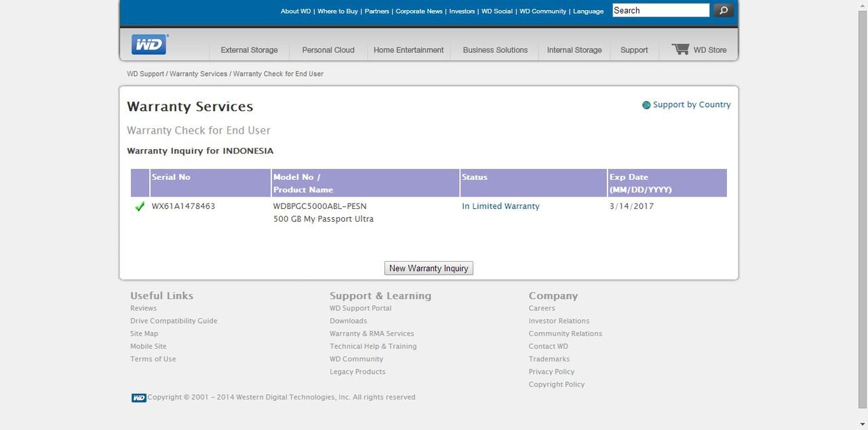The width and height of the screenshot is (868, 430).
Task: Select serial number text WX61A1478463
Action: tap(183, 206)
